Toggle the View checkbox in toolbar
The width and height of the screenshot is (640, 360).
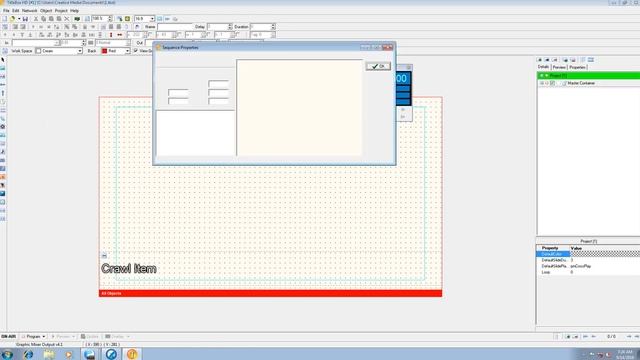click(x=136, y=51)
